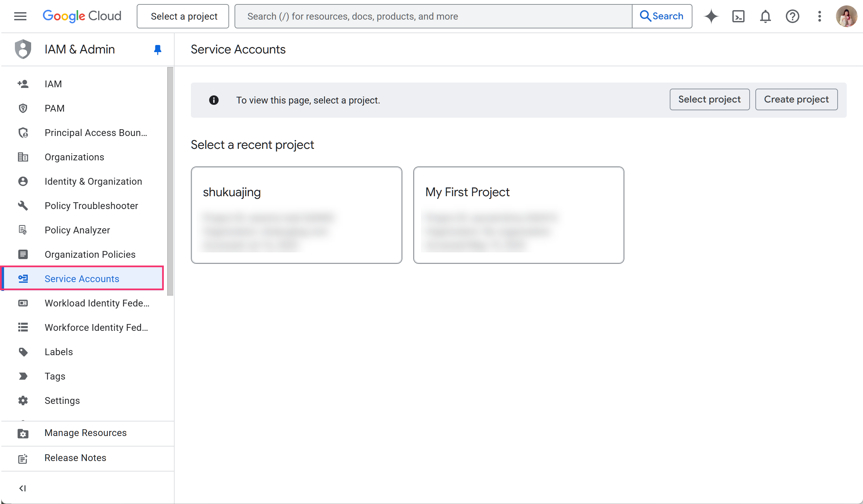Choose the My First Project card
Image resolution: width=863 pixels, height=504 pixels.
(518, 215)
